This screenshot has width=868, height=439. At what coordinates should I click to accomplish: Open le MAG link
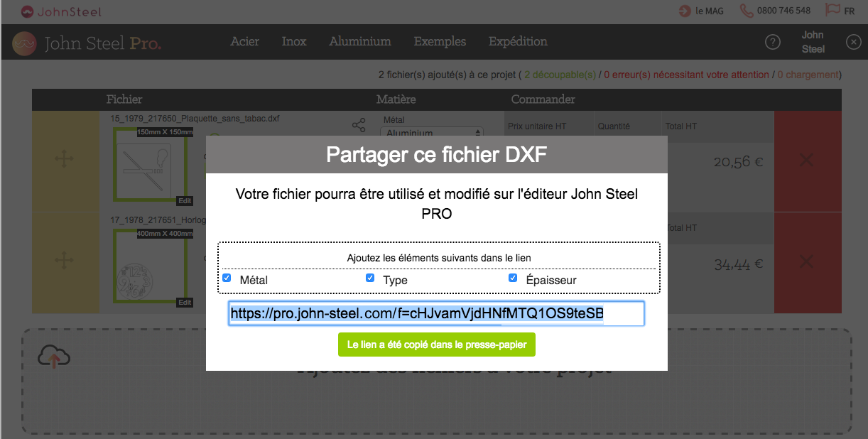[701, 11]
